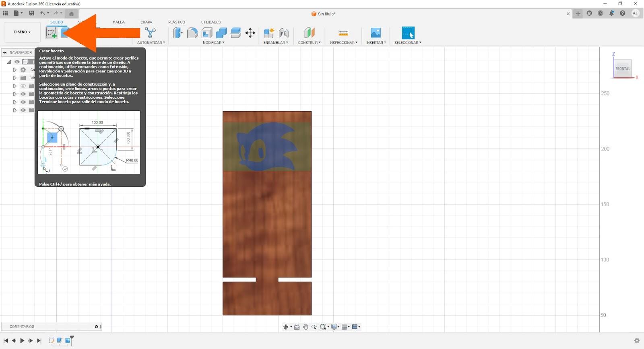
Task: Switch to the MALLA tab
Action: click(119, 22)
